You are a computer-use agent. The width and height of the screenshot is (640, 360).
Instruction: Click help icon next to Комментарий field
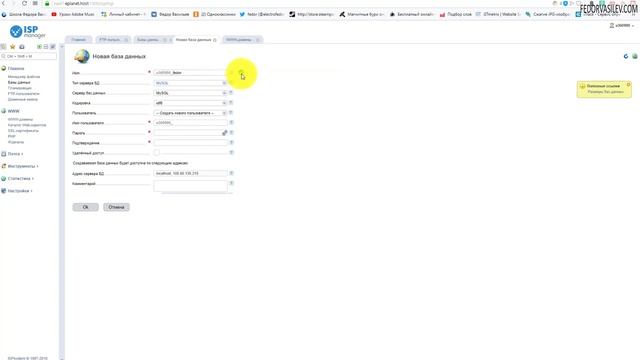[231, 183]
